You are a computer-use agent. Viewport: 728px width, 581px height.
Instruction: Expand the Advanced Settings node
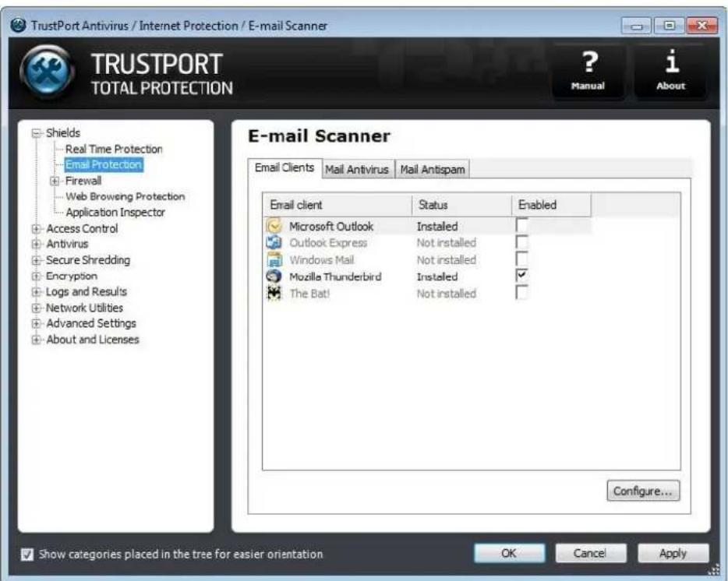(x=36, y=323)
